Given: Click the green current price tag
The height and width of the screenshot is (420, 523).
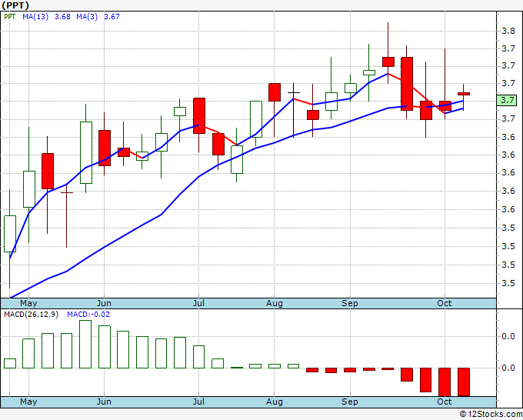Looking at the screenshot, I should [507, 101].
